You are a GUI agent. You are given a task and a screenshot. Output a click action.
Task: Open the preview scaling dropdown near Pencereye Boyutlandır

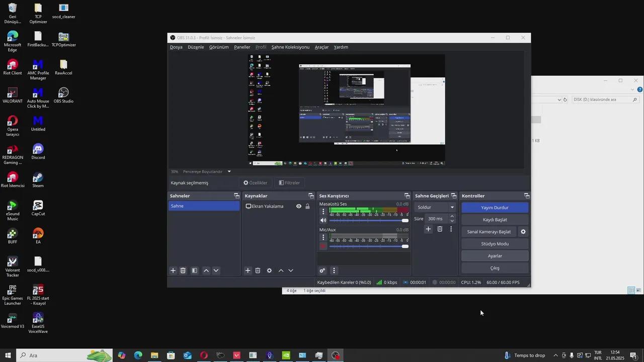tap(229, 171)
